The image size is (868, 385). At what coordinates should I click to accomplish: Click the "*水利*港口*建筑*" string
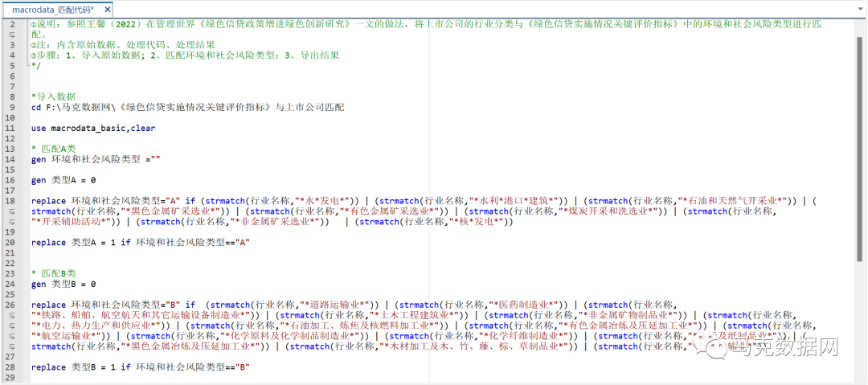click(514, 202)
